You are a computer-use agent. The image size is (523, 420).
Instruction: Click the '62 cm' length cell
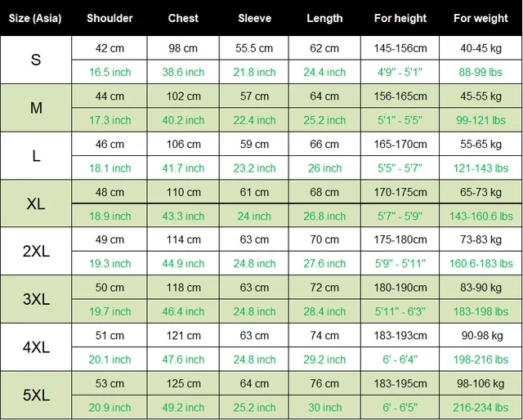point(324,48)
